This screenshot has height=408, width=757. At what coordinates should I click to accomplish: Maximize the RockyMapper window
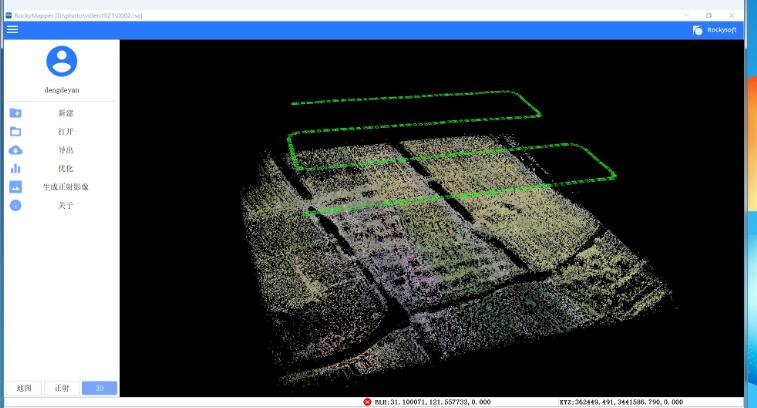[x=709, y=15]
